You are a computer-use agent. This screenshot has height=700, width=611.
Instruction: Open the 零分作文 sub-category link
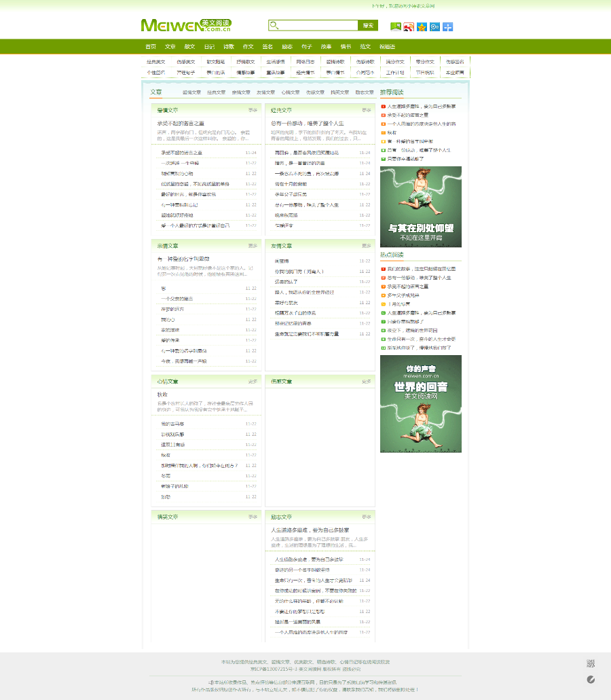click(426, 62)
